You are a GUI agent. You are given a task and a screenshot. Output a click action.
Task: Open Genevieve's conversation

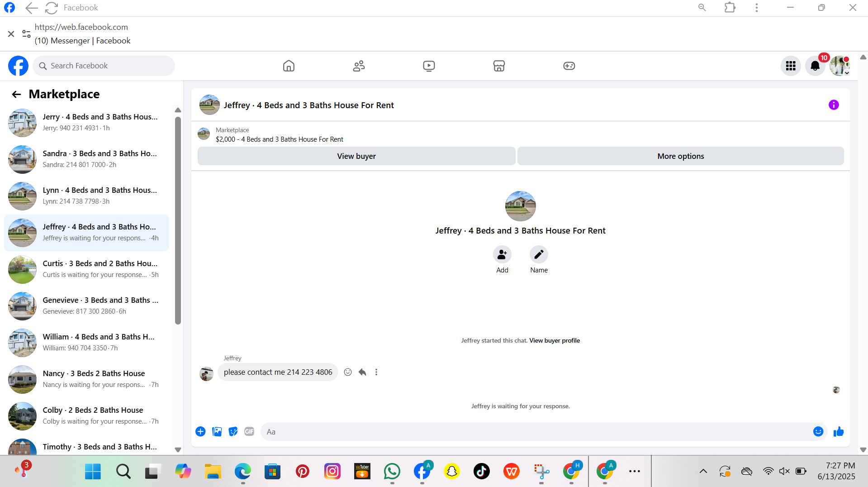pos(86,306)
